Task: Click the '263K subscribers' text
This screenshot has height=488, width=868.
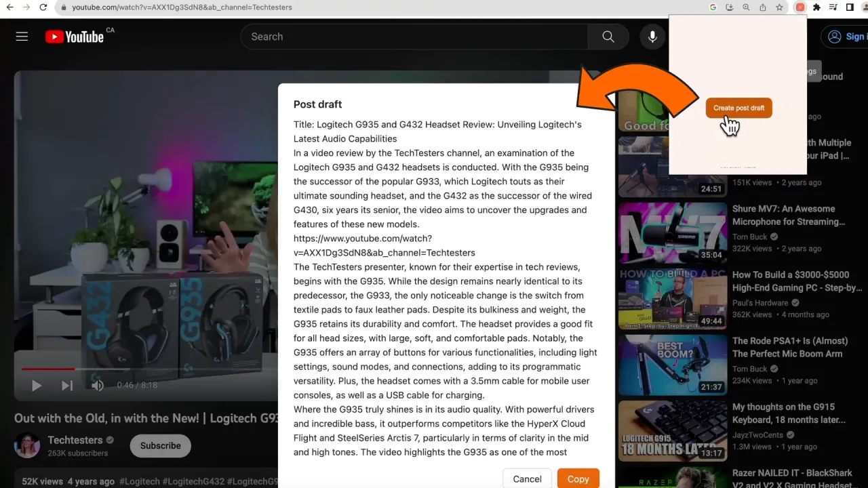Action: click(77, 453)
